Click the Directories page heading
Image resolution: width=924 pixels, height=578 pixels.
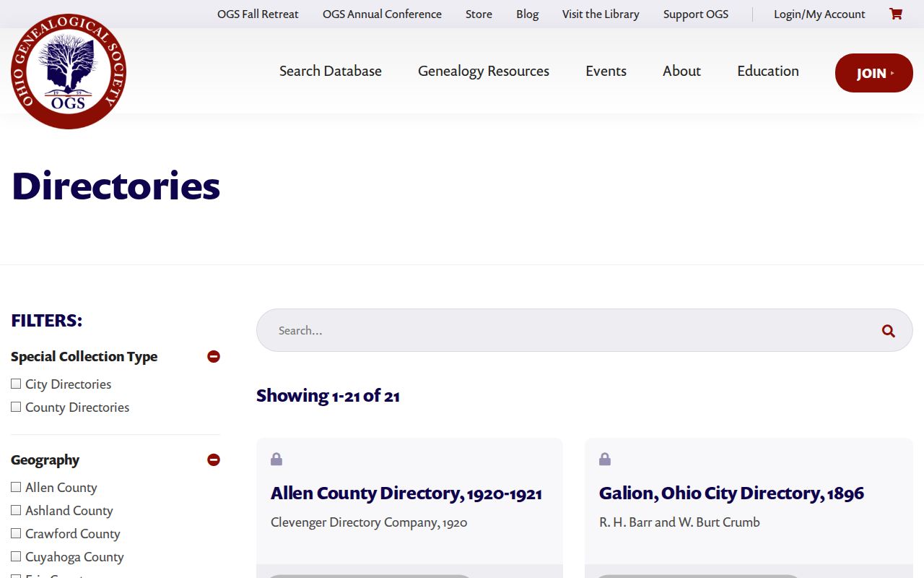tap(115, 186)
